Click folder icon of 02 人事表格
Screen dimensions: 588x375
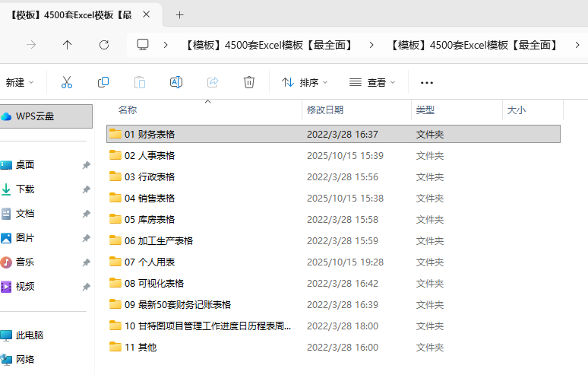pyautogui.click(x=115, y=155)
